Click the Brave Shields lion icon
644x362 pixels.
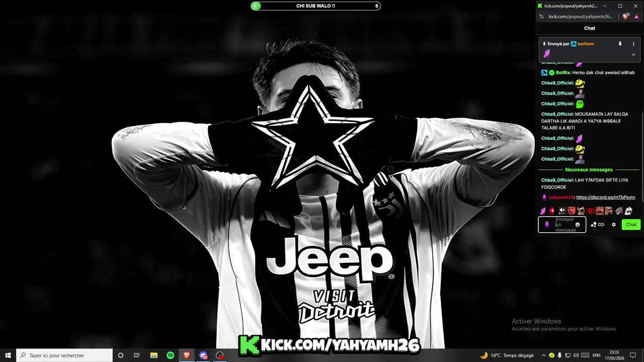(x=626, y=17)
